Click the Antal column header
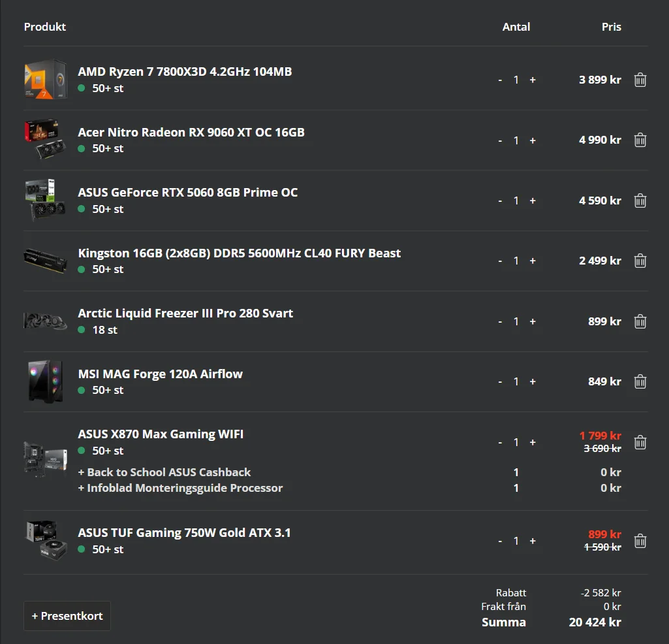This screenshot has width=669, height=644. tap(516, 27)
